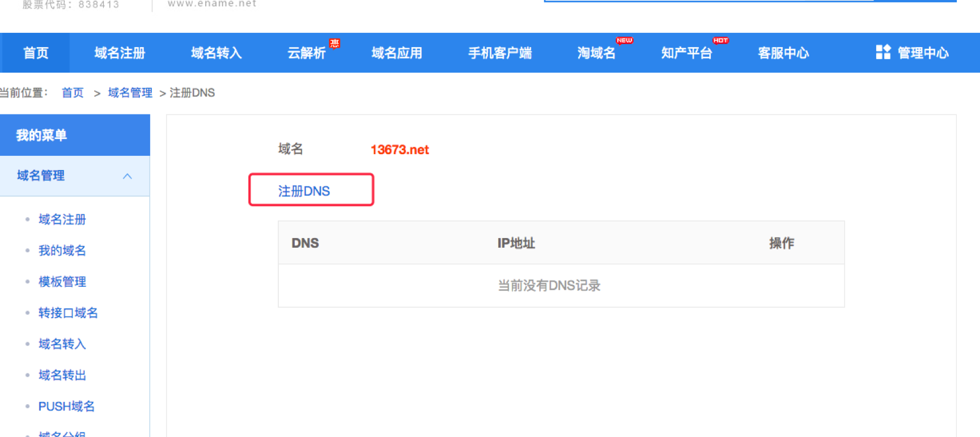Click the 13673.net domain name text
This screenshot has height=437, width=980.
(400, 150)
